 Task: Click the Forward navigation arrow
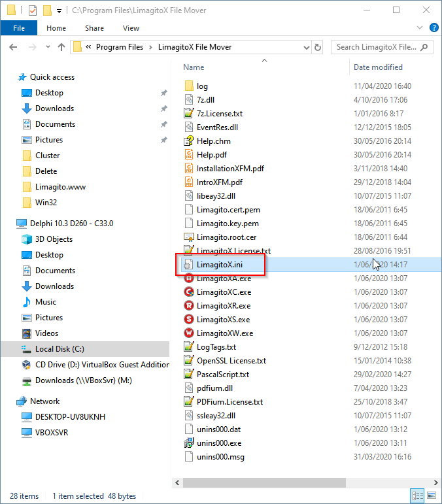point(33,47)
